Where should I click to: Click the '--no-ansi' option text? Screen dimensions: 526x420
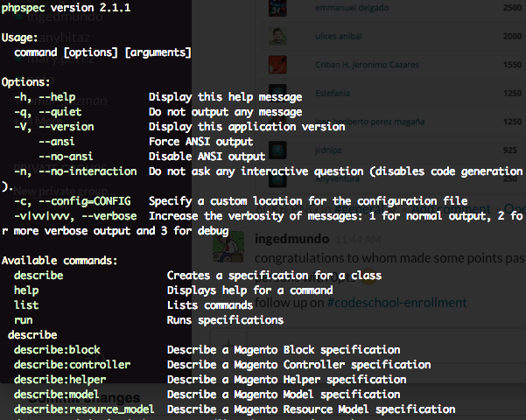coord(66,157)
